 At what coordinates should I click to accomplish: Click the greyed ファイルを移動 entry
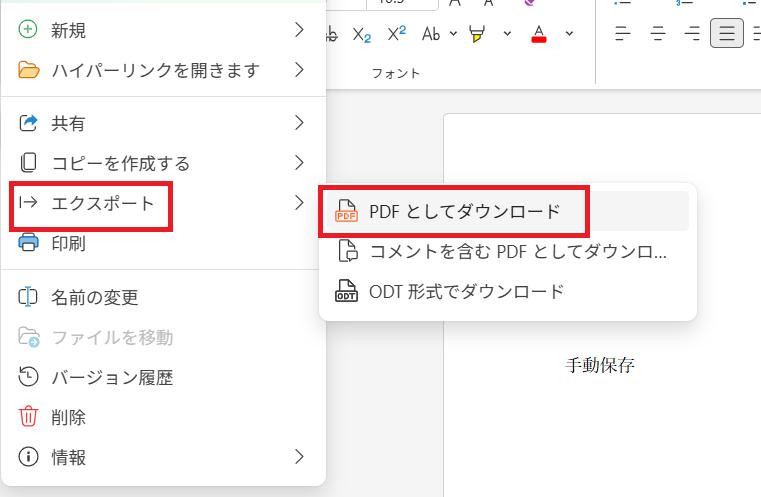tap(163, 337)
